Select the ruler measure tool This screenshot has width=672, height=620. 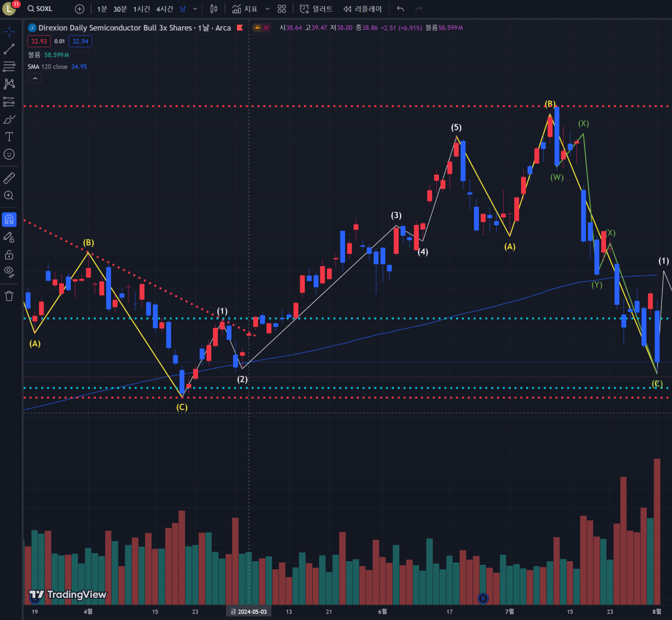(9, 178)
